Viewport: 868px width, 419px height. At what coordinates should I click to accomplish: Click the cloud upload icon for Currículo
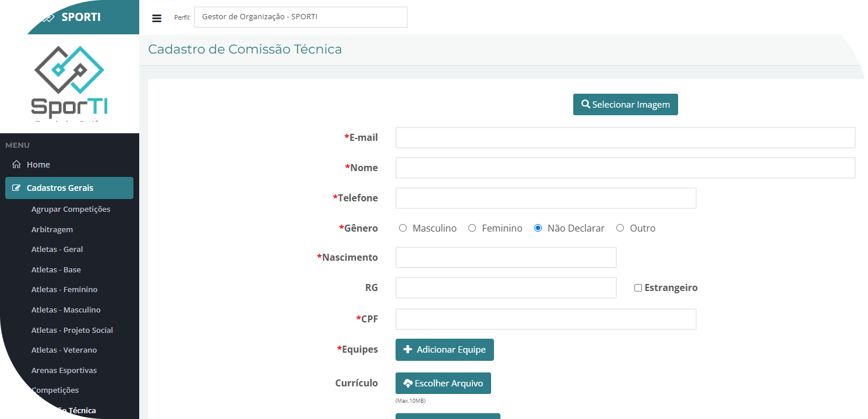[408, 384]
